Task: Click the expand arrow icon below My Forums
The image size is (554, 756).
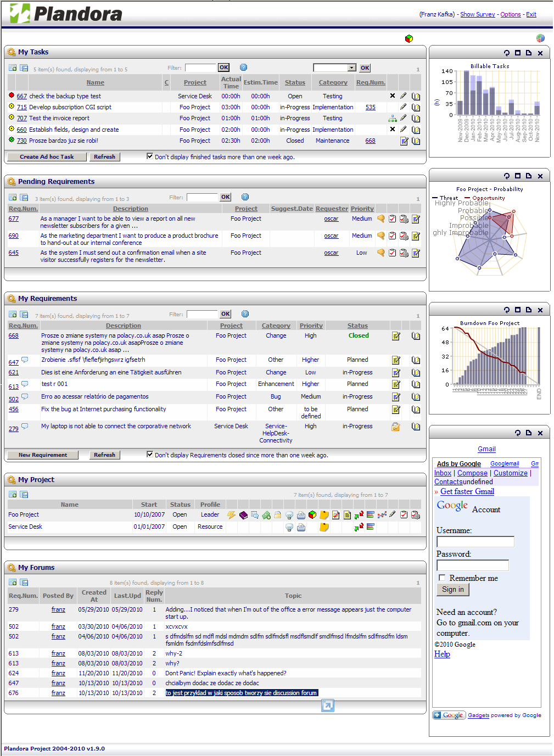Action: [x=328, y=705]
